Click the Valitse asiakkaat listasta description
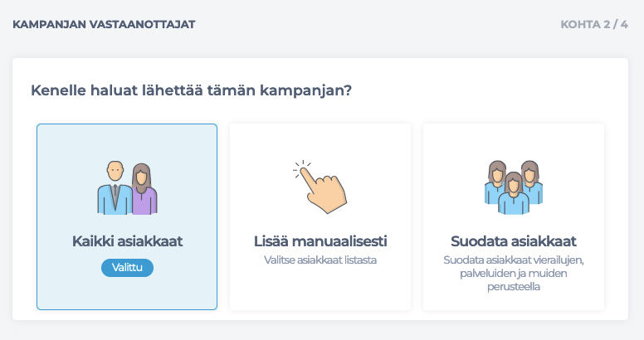This screenshot has width=644, height=340. pyautogui.click(x=320, y=260)
